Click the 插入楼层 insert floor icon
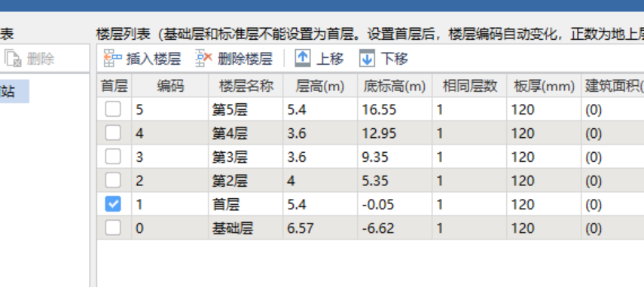 112,59
